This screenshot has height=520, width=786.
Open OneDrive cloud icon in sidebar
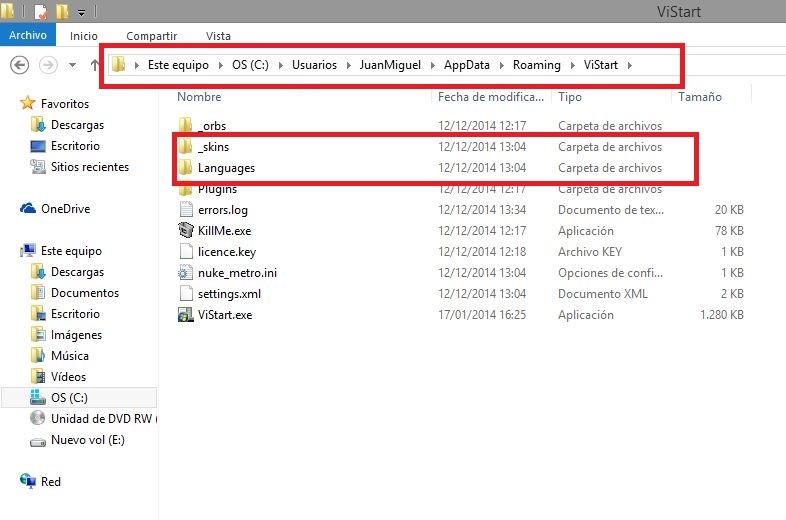(x=28, y=208)
